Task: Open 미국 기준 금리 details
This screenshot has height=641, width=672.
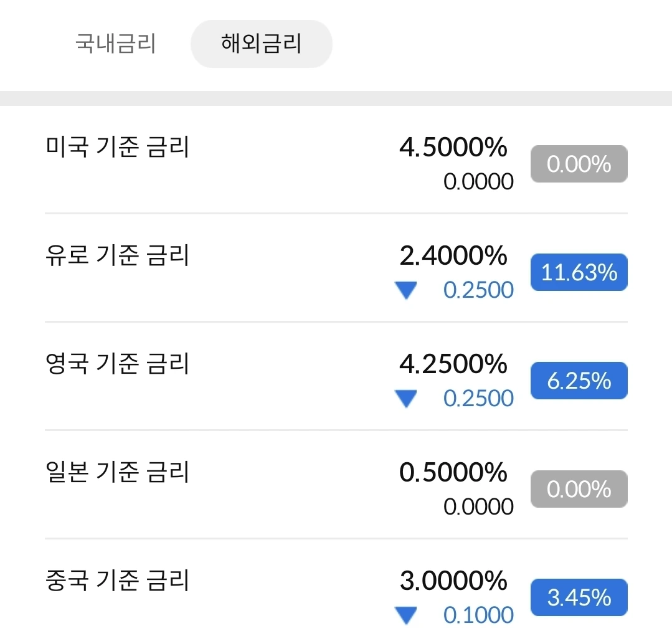Action: pos(117,148)
